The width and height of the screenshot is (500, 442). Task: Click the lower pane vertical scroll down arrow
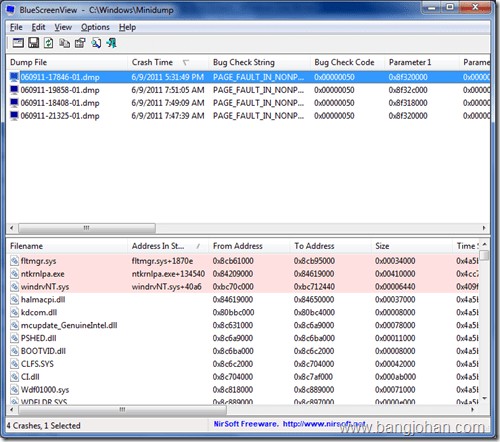coord(485,398)
